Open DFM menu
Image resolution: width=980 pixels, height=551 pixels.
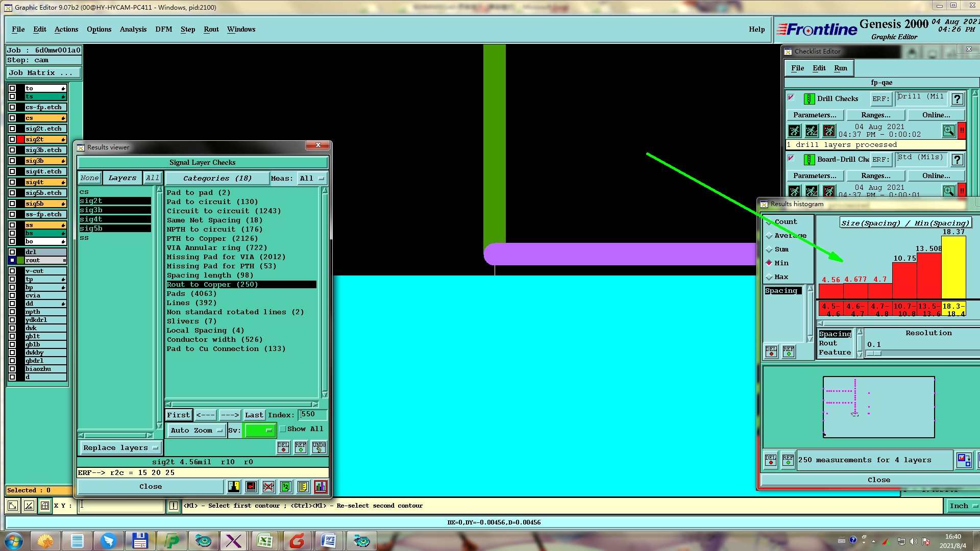[x=164, y=30]
